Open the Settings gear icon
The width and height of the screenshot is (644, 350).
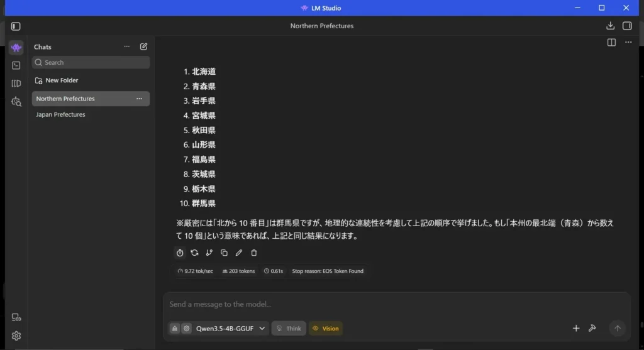(x=16, y=336)
